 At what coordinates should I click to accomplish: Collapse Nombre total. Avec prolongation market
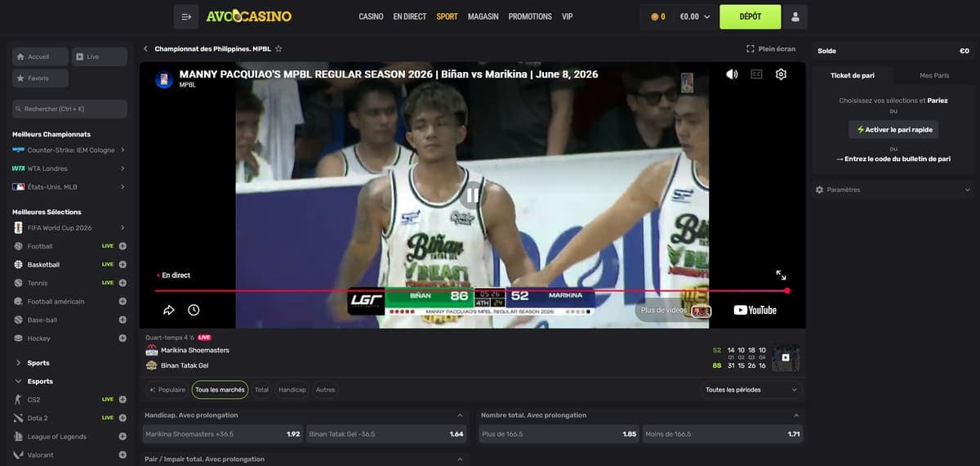[x=796, y=415]
